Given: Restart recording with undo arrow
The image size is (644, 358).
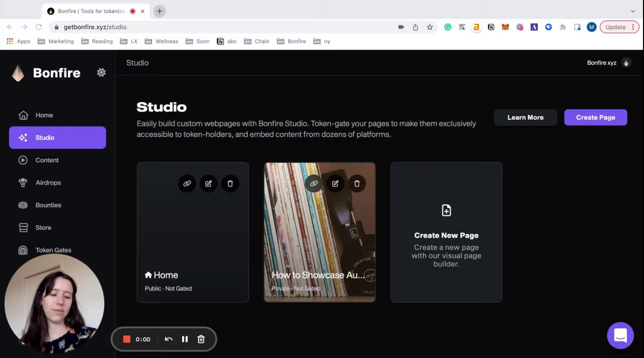Looking at the screenshot, I should [169, 339].
